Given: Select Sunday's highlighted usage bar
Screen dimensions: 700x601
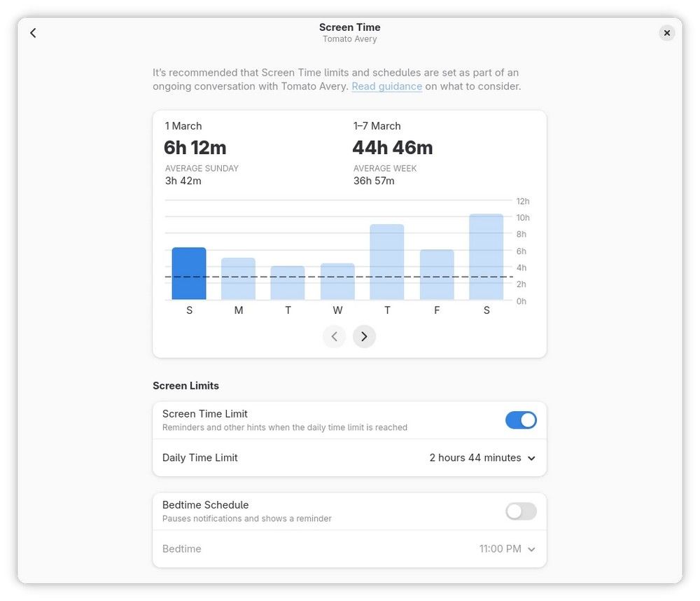Looking at the screenshot, I should 188,273.
